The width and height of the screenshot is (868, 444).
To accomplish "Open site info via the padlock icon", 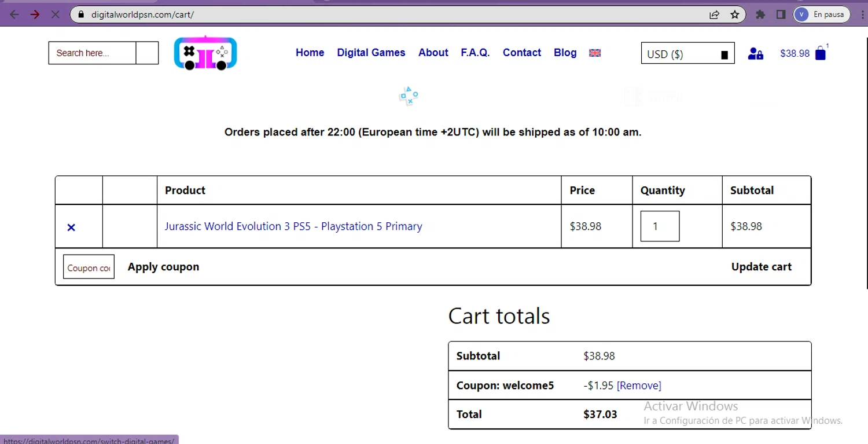I will pyautogui.click(x=81, y=14).
